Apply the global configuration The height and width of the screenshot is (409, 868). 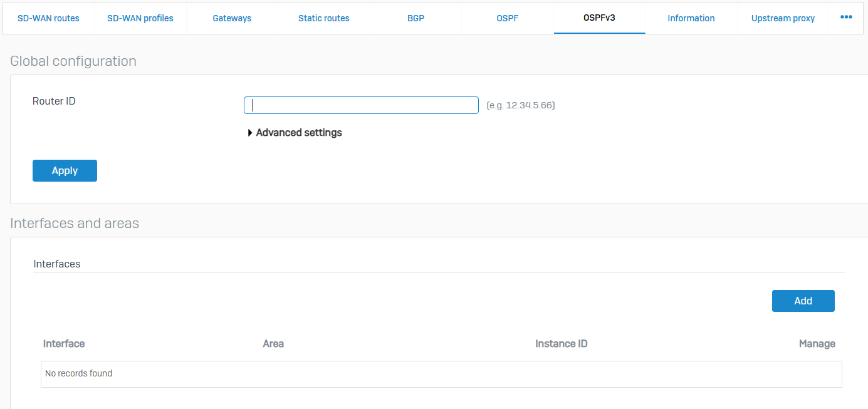[65, 171]
